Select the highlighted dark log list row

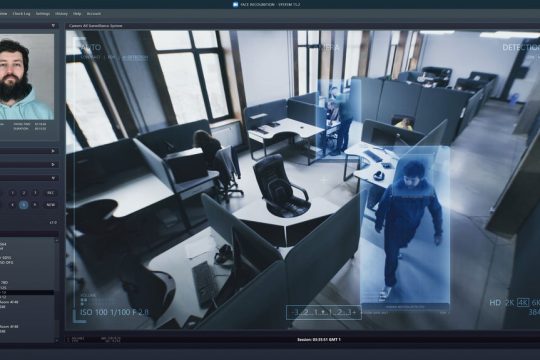(x=27, y=292)
